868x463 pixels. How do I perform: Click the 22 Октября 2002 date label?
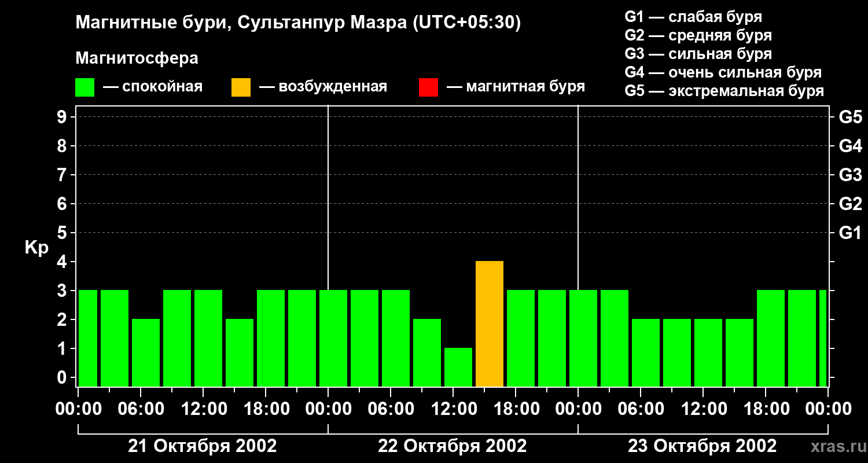(x=453, y=446)
